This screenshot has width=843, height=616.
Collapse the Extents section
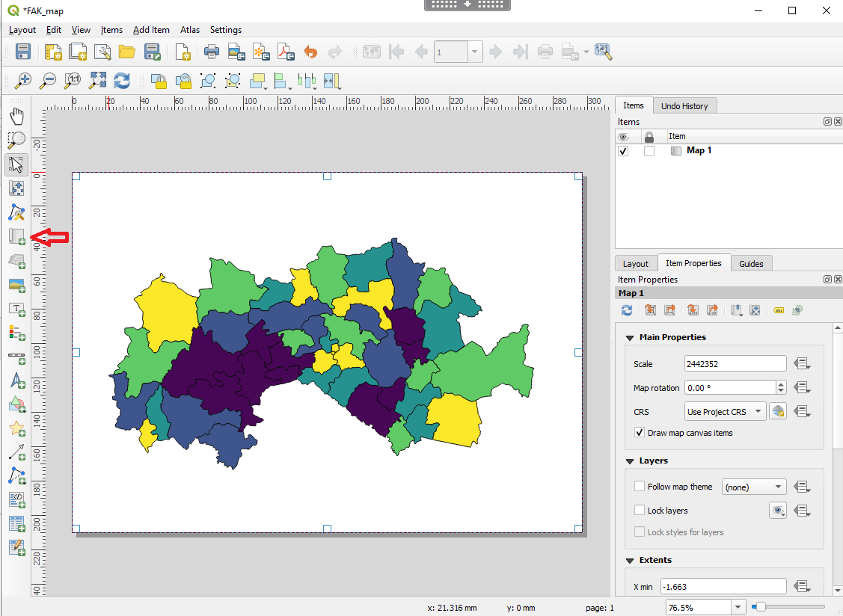(x=630, y=560)
